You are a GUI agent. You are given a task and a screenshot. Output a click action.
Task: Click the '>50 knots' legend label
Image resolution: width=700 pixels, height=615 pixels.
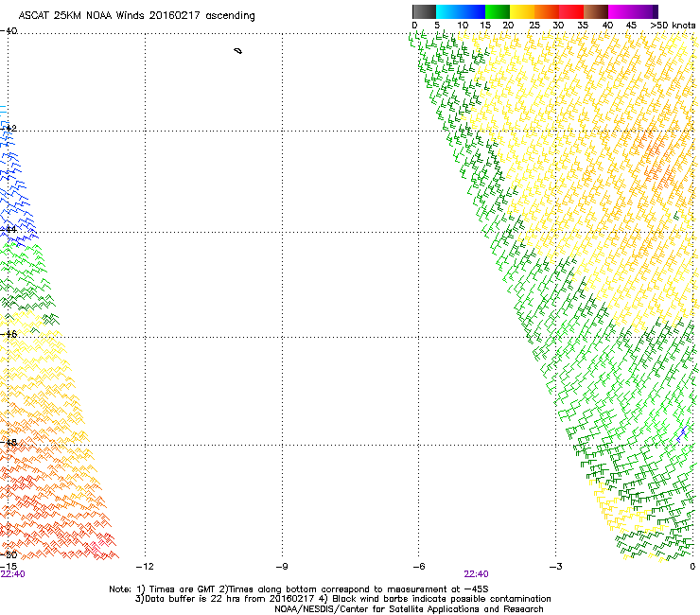click(674, 26)
